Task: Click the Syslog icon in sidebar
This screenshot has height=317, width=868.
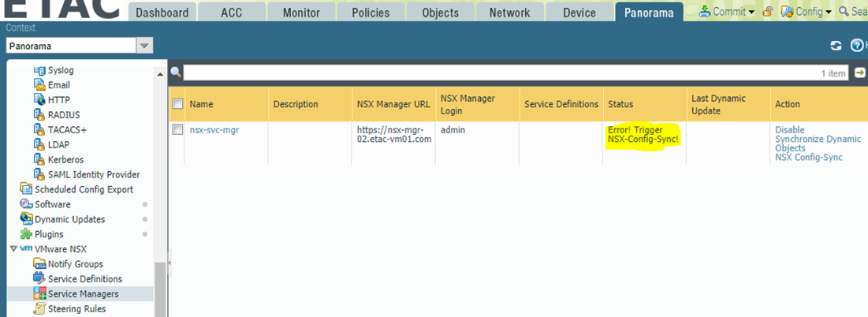Action: pos(39,71)
